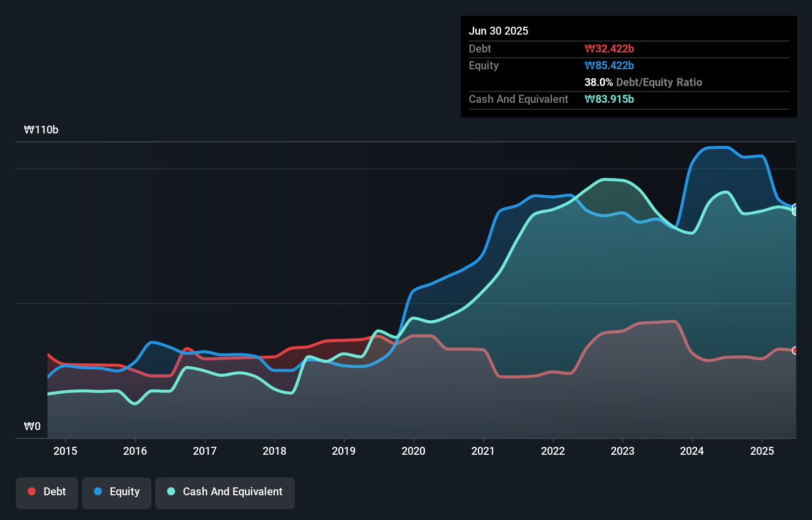Click the ₩85.422b Equity value

click(x=609, y=65)
